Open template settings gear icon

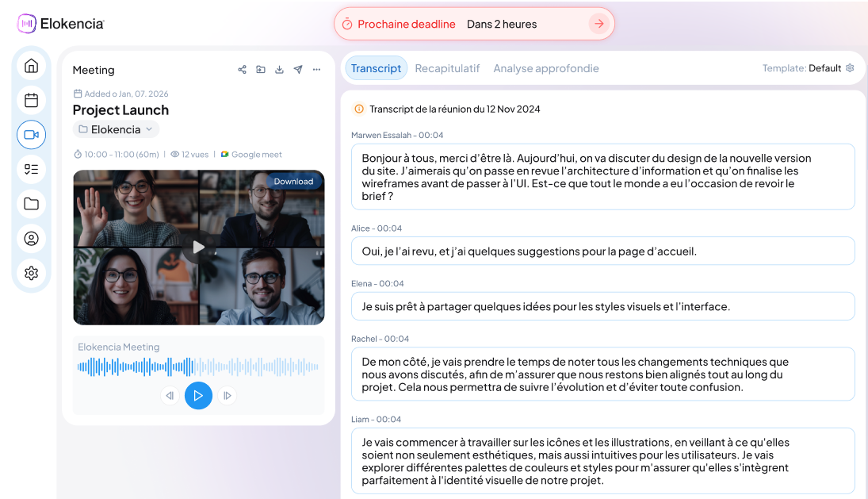tap(850, 68)
